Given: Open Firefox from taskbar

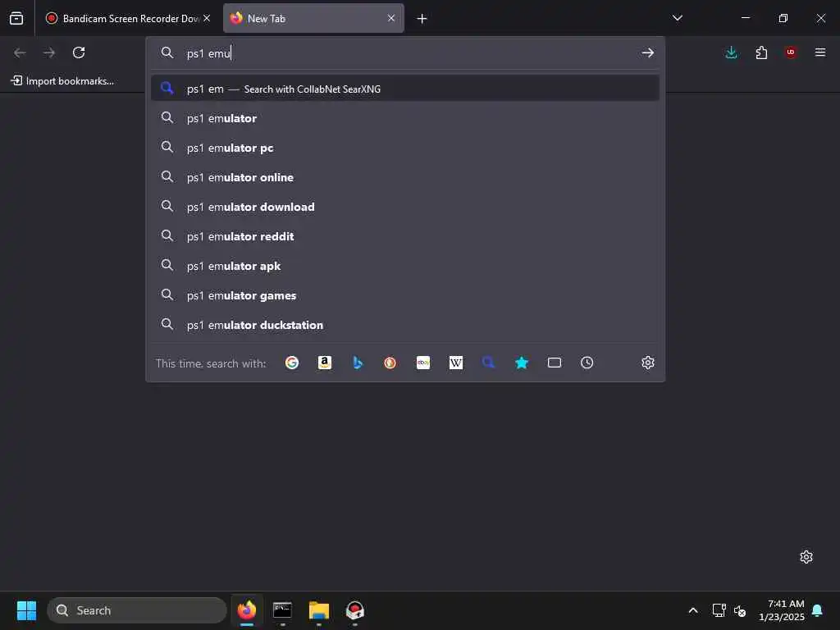Looking at the screenshot, I should [x=246, y=610].
